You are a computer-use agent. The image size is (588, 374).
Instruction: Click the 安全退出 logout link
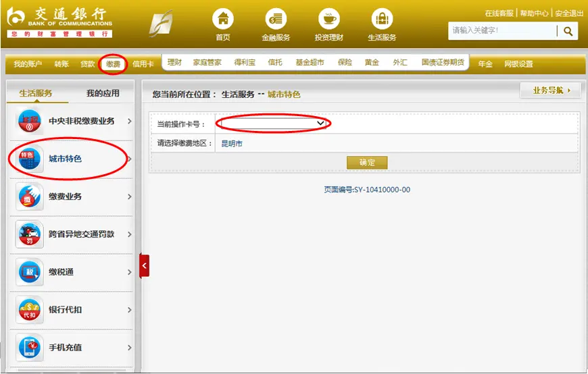pos(569,14)
